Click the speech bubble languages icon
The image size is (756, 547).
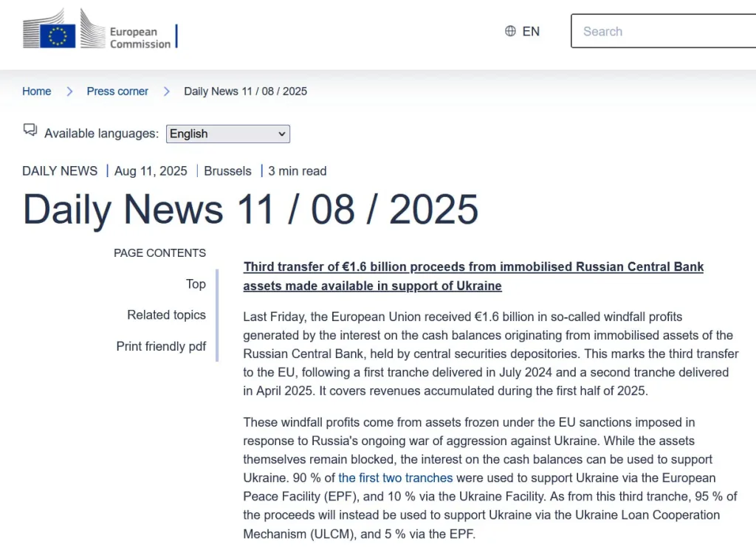30,131
